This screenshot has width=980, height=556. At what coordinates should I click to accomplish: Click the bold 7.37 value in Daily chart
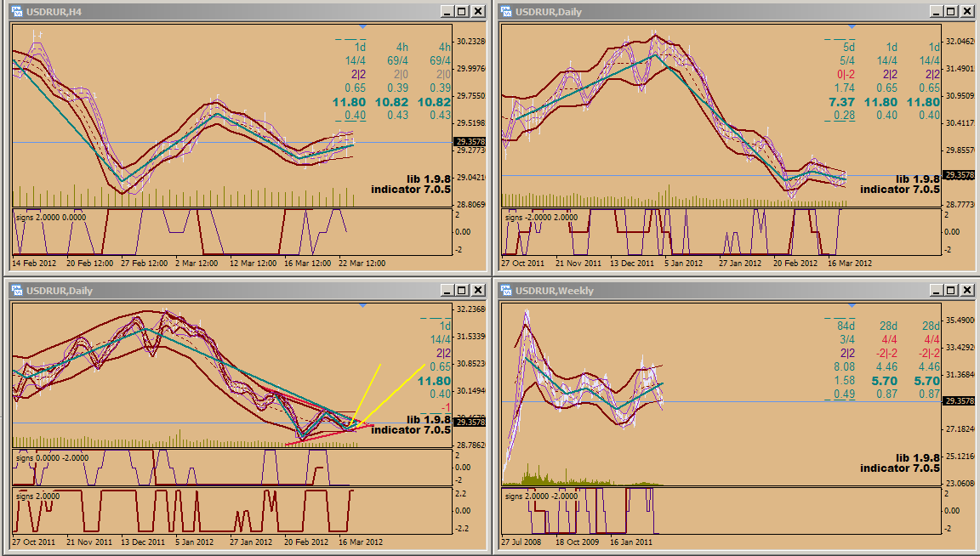point(843,102)
